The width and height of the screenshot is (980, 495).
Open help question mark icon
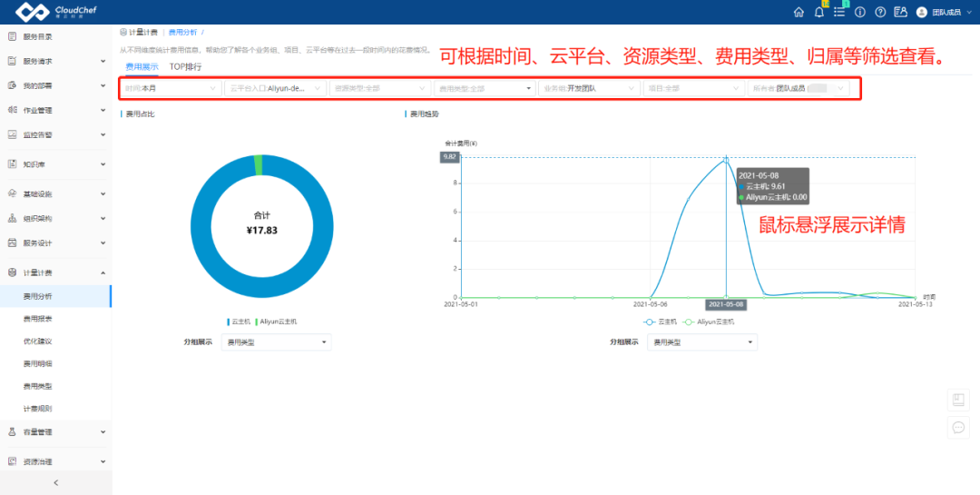[x=880, y=12]
